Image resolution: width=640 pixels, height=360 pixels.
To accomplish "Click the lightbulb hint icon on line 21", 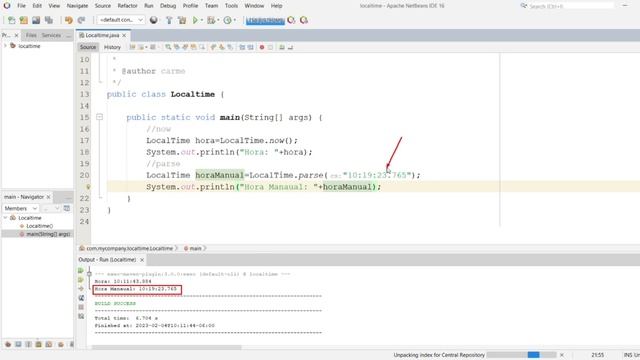I will (x=88, y=187).
